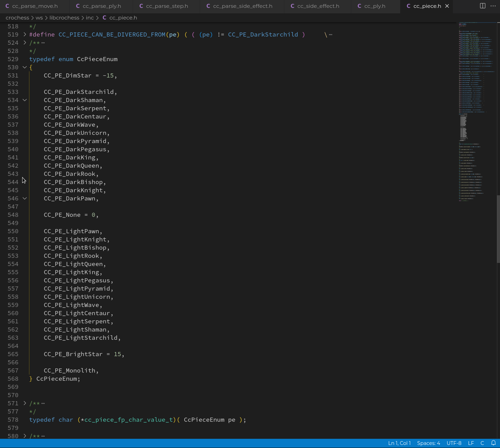Viewport: 500px width, 448px height.
Task: Collapse the fold region at line 534
Action: tap(24, 100)
